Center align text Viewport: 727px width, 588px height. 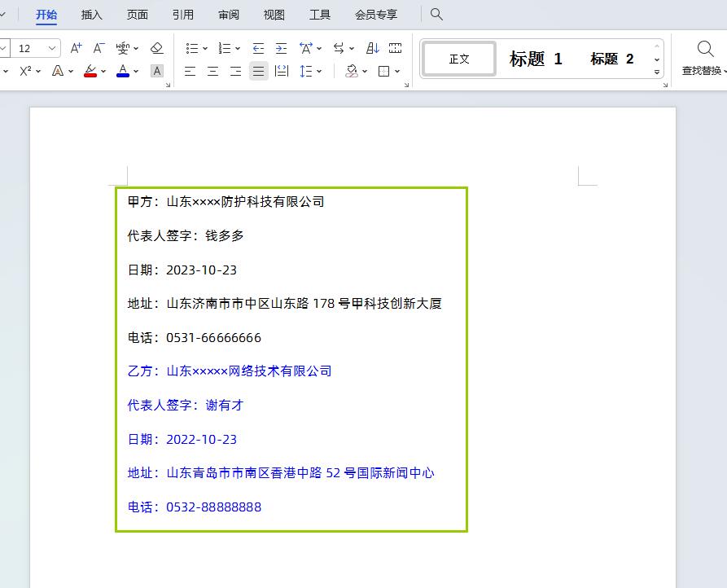[x=212, y=71]
